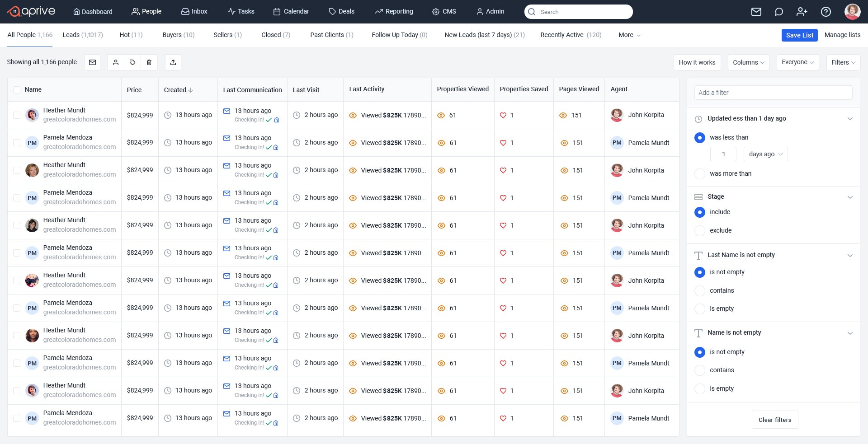Open the Columns dropdown
This screenshot has height=444, width=868.
(x=749, y=62)
